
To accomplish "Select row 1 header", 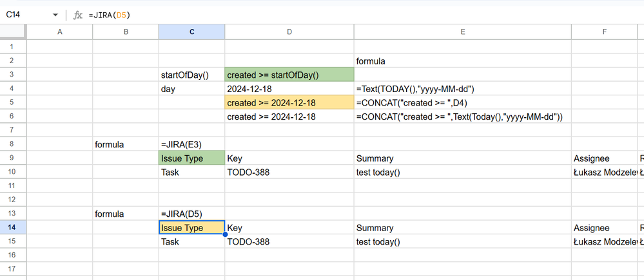I will pos(13,47).
